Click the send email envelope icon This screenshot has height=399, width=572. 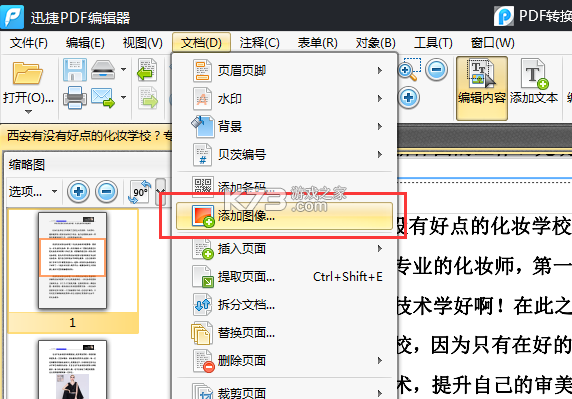coord(103,97)
